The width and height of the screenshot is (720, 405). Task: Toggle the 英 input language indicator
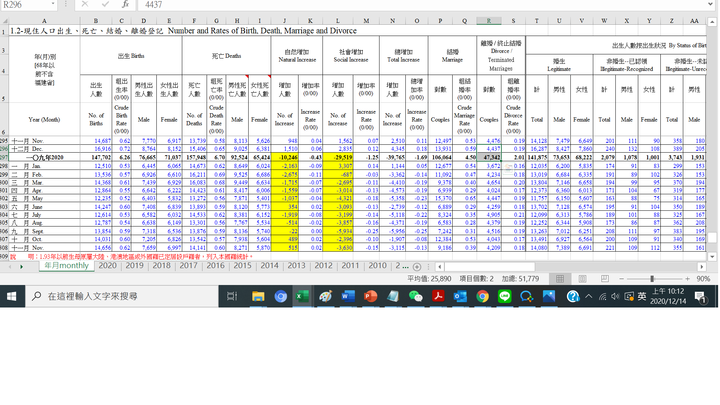[642, 297]
